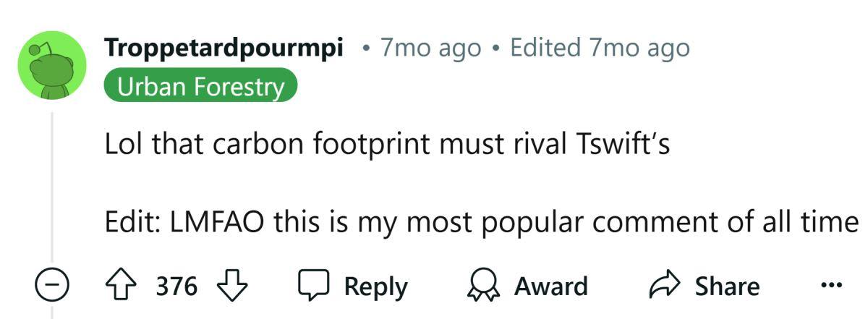Open Troppetardpourmpi's user profile
The width and height of the screenshot is (868, 319).
point(224,48)
